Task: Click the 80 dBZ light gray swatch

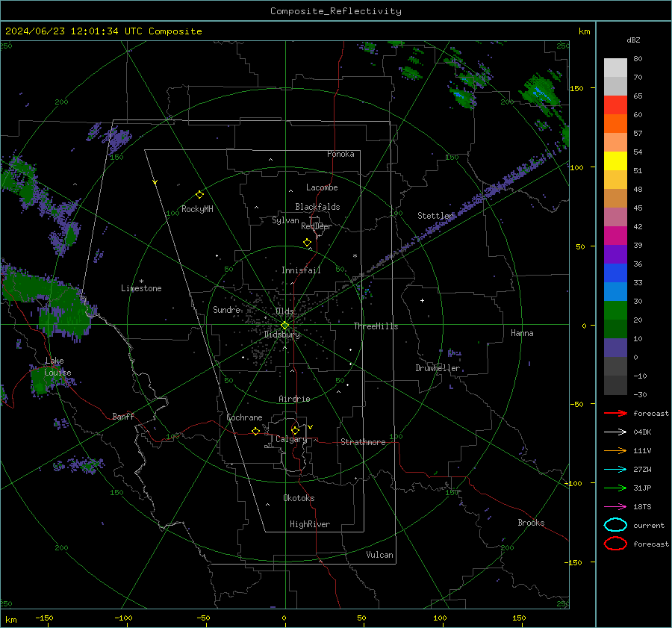Action: (615, 67)
